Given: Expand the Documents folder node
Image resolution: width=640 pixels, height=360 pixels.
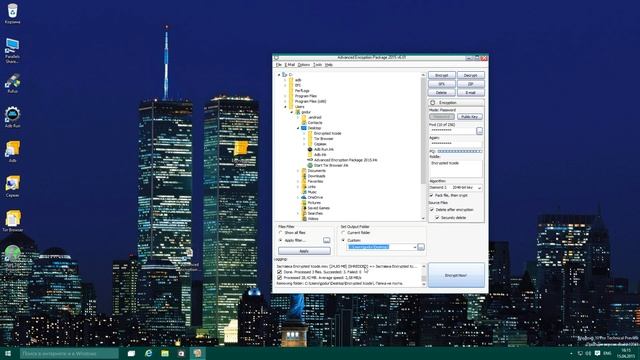Looking at the screenshot, I should click(x=298, y=171).
